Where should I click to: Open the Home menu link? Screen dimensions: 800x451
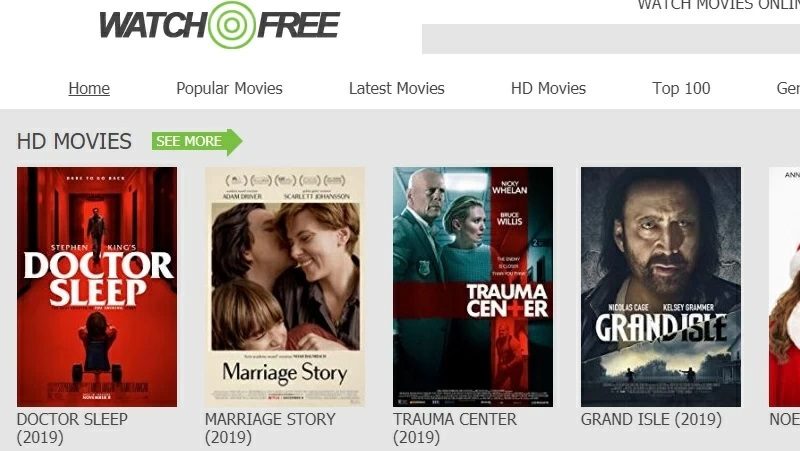coord(89,88)
